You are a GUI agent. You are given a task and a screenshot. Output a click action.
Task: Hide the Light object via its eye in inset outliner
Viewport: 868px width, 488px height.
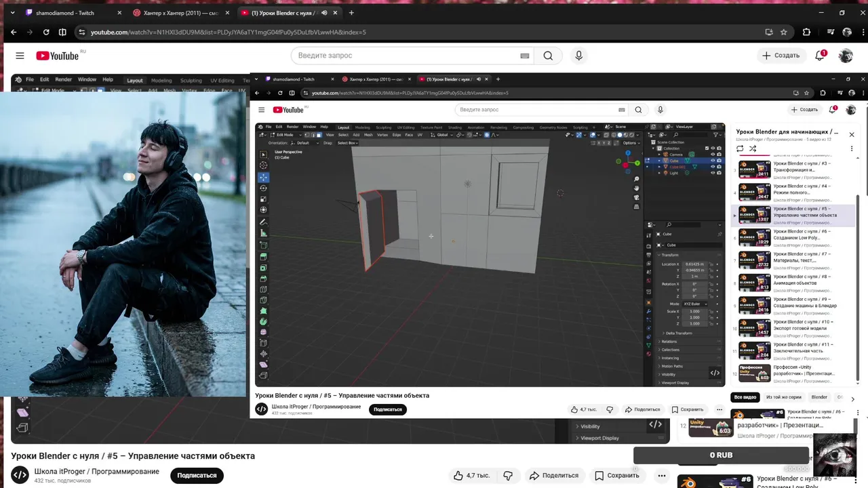pyautogui.click(x=713, y=173)
